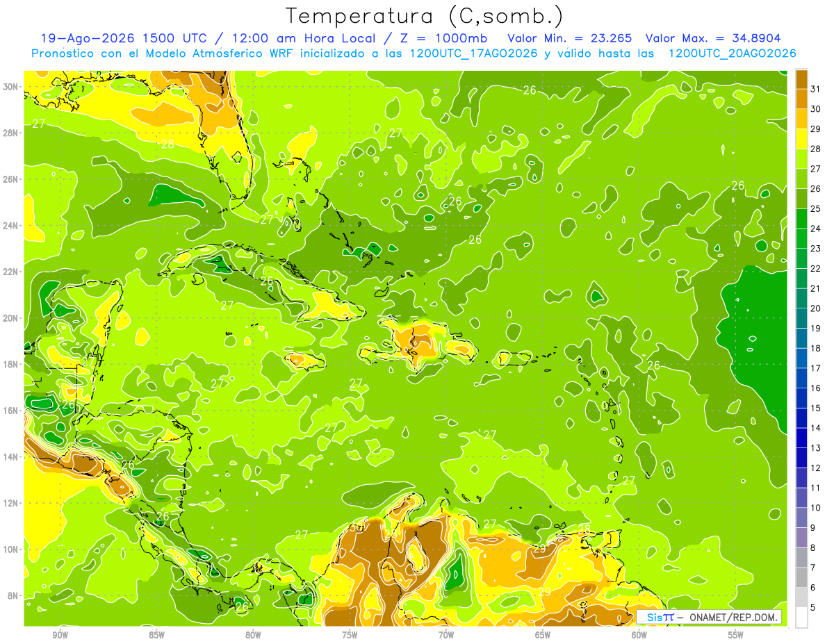The width and height of the screenshot is (834, 644).
Task: Click the 30N latitude axis label
Action: pyautogui.click(x=11, y=87)
